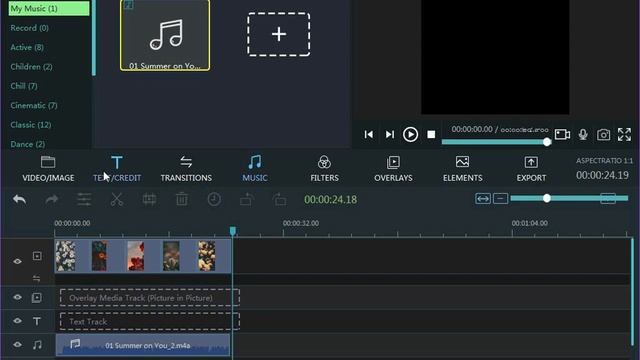Toggle visibility of main video track
The image size is (640, 360).
17,261
